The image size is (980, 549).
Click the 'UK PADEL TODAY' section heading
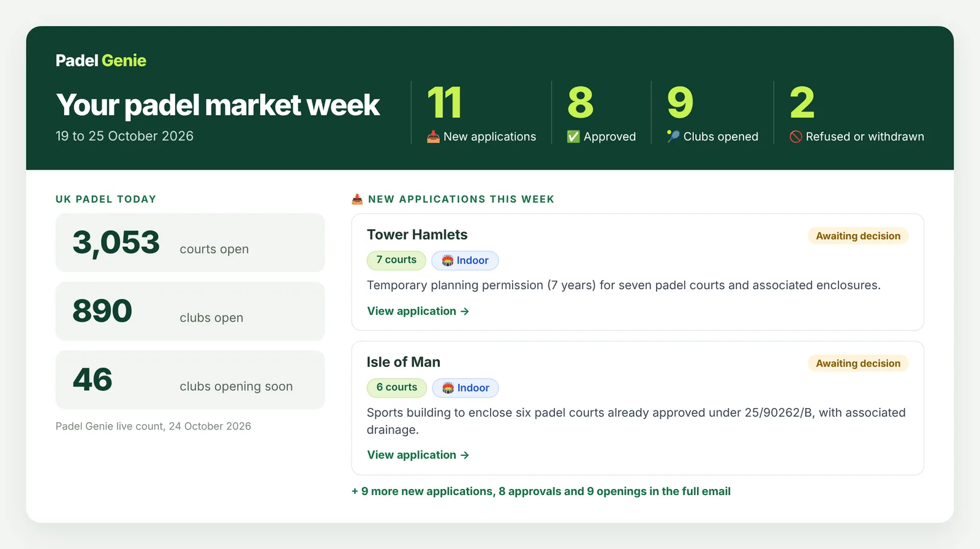(x=106, y=199)
